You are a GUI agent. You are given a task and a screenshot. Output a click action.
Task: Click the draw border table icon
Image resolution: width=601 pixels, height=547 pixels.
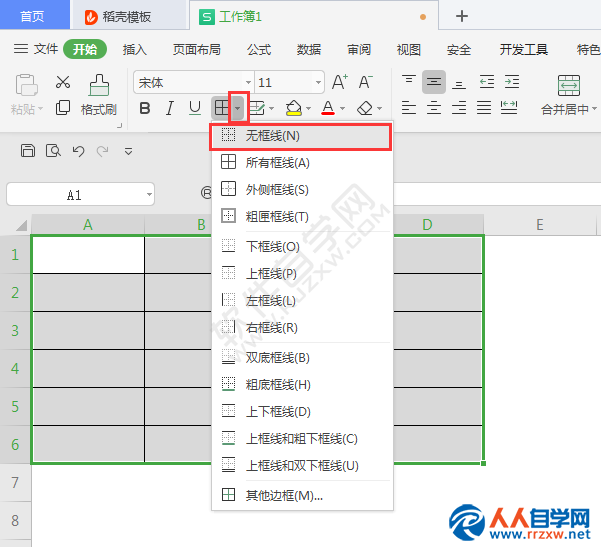(x=257, y=108)
